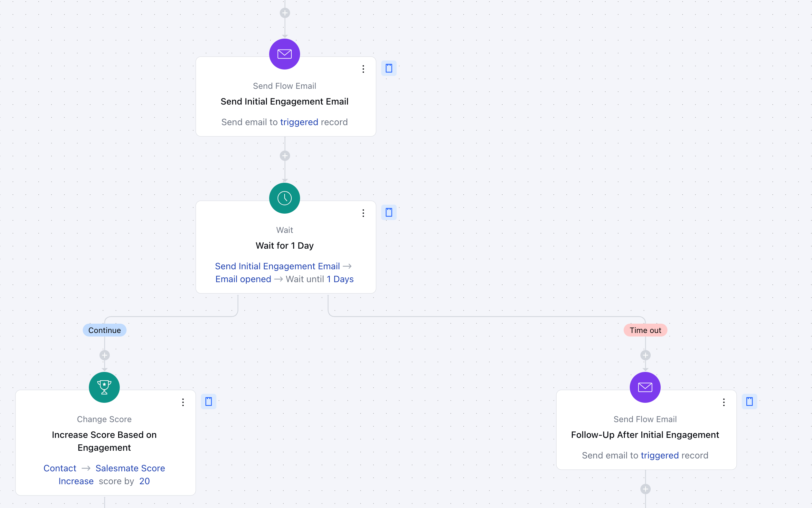
Task: Open note icon beside Increase Score node
Action: [x=208, y=402]
